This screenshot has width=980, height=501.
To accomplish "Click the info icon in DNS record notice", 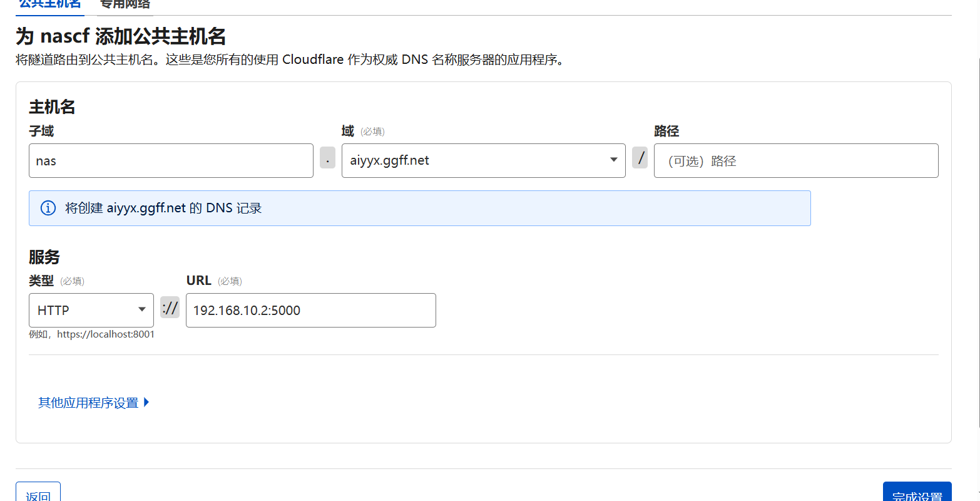I will [x=48, y=208].
